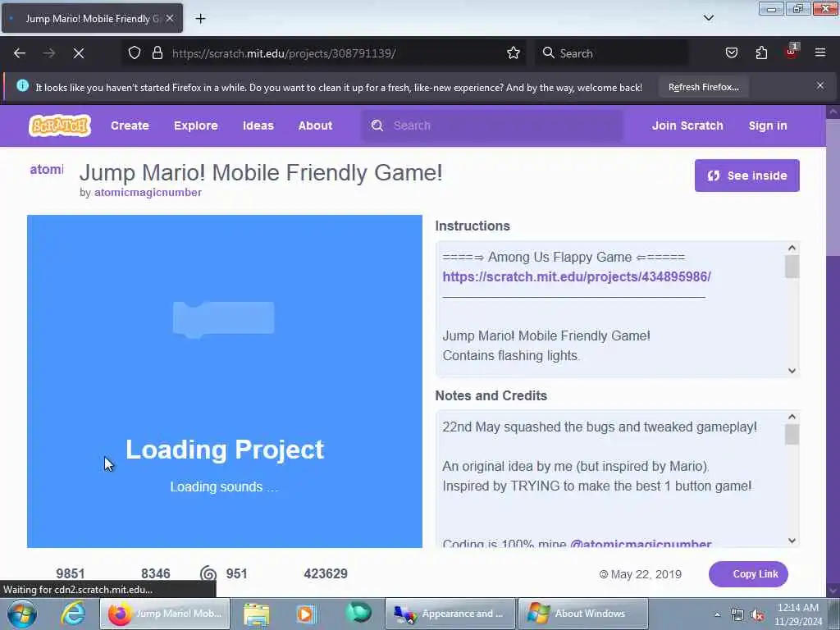Click the Loading Project stage area

pyautogui.click(x=225, y=381)
